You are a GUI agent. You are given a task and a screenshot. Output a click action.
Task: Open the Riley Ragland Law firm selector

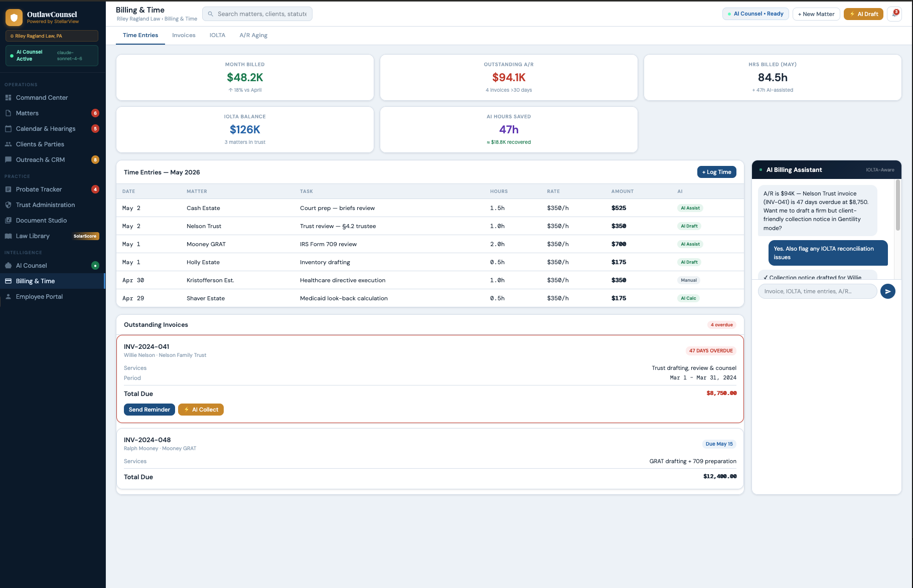(x=52, y=36)
